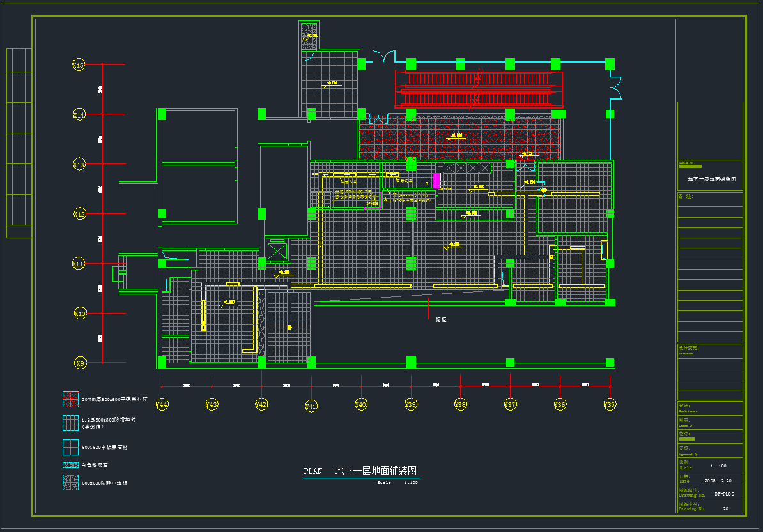Select the Y9 grid axis bubble

point(80,363)
